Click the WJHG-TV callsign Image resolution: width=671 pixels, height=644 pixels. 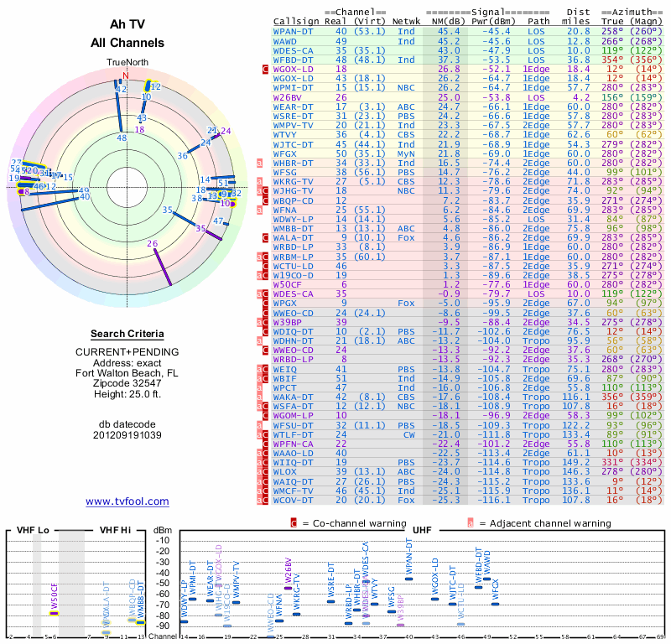tap(293, 191)
